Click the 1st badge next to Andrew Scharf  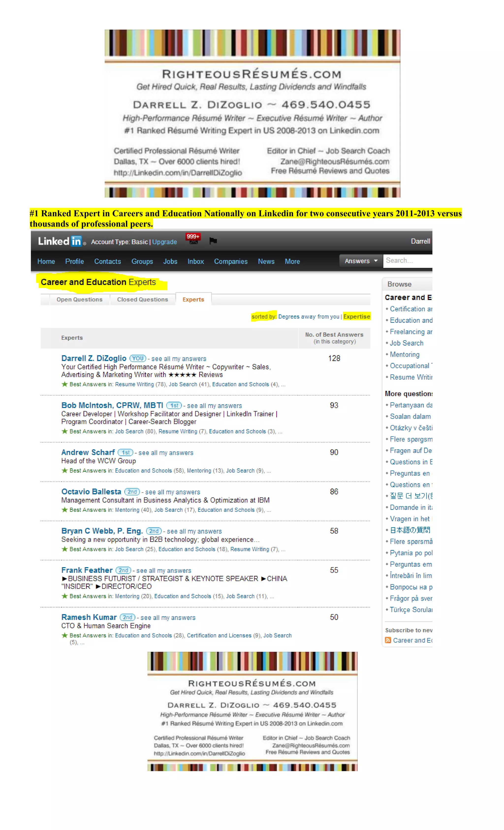[x=125, y=452]
